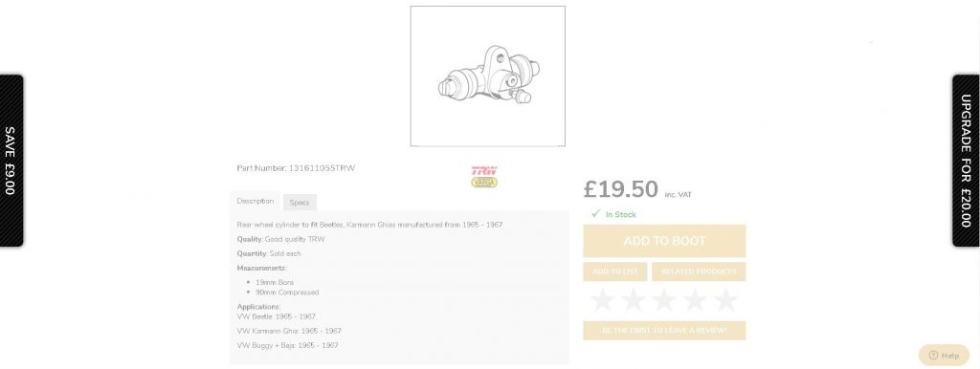This screenshot has height=369, width=980.
Task: Select the fifth rating star
Action: tap(725, 300)
